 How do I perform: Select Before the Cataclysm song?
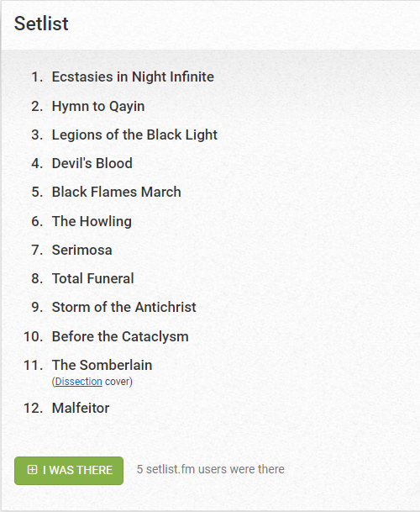tap(120, 336)
